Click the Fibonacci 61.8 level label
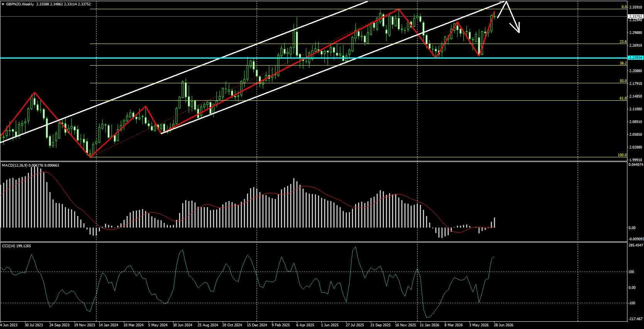Image resolution: width=644 pixels, height=329 pixels. (x=623, y=98)
